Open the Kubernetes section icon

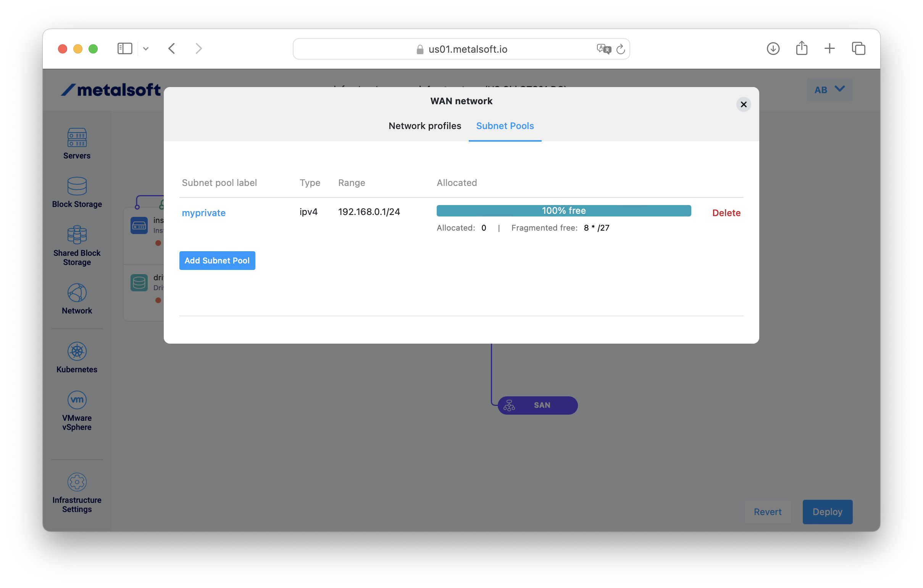coord(77,351)
